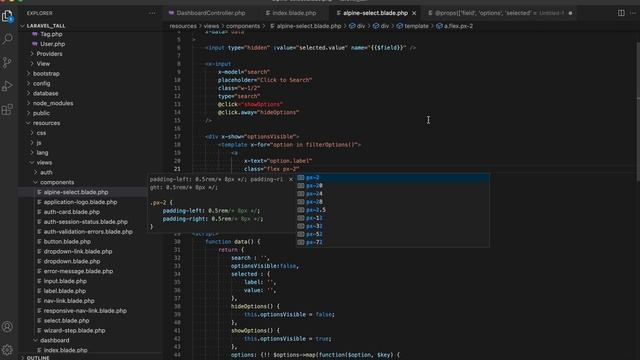The height and width of the screenshot is (360, 640).
Task: Open label.blade.php file
Action: 64,291
